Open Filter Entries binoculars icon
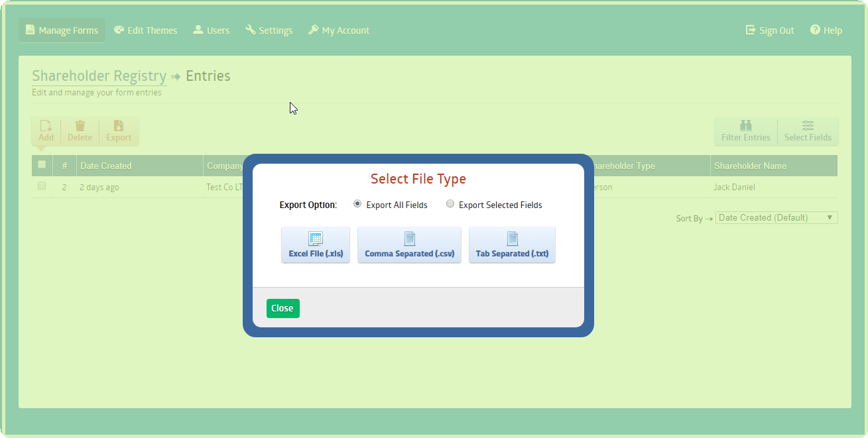 [745, 126]
